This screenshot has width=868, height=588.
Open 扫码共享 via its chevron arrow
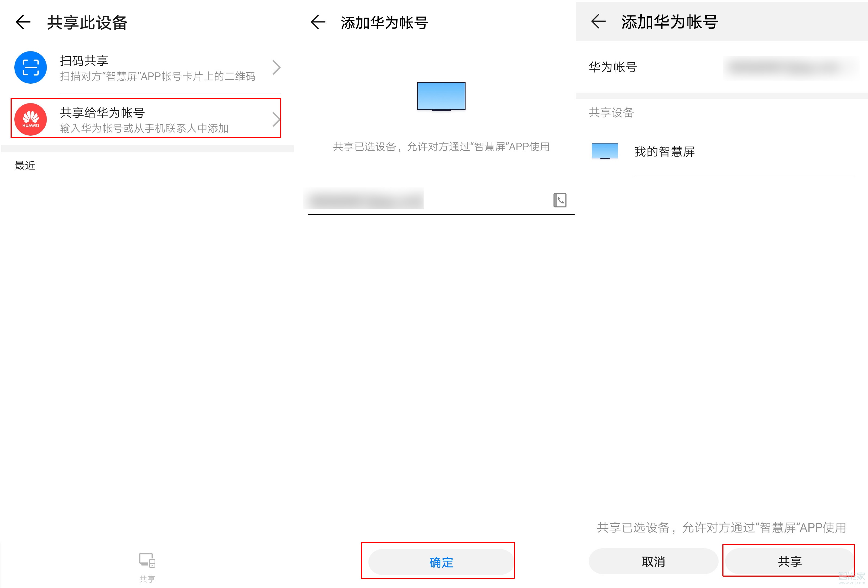click(276, 67)
